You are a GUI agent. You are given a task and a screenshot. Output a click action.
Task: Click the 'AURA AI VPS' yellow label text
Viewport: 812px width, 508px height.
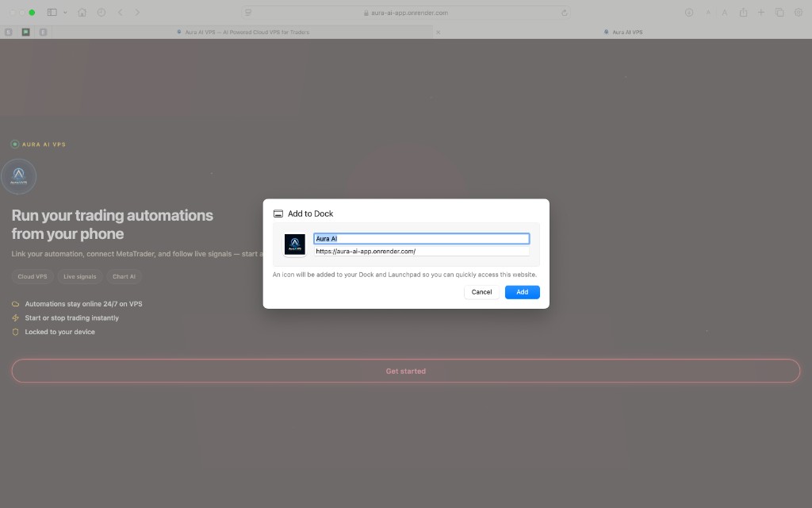(x=44, y=144)
